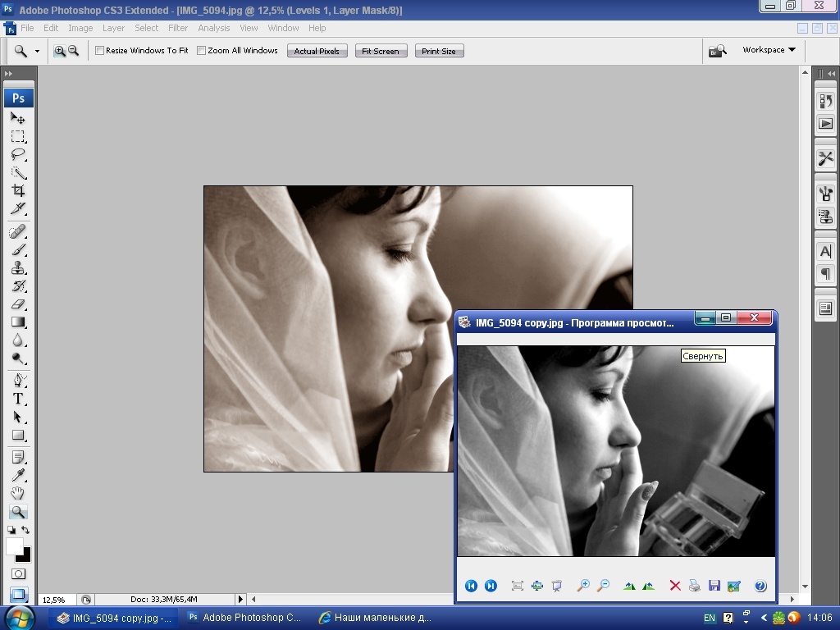Pick the Clone Stamp tool
This screenshot has height=630, width=840.
tap(18, 267)
